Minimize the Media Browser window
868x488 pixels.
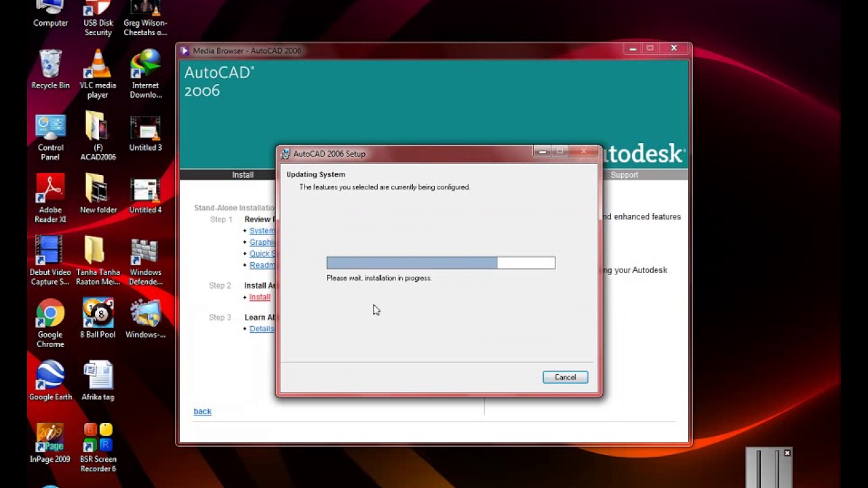point(633,49)
